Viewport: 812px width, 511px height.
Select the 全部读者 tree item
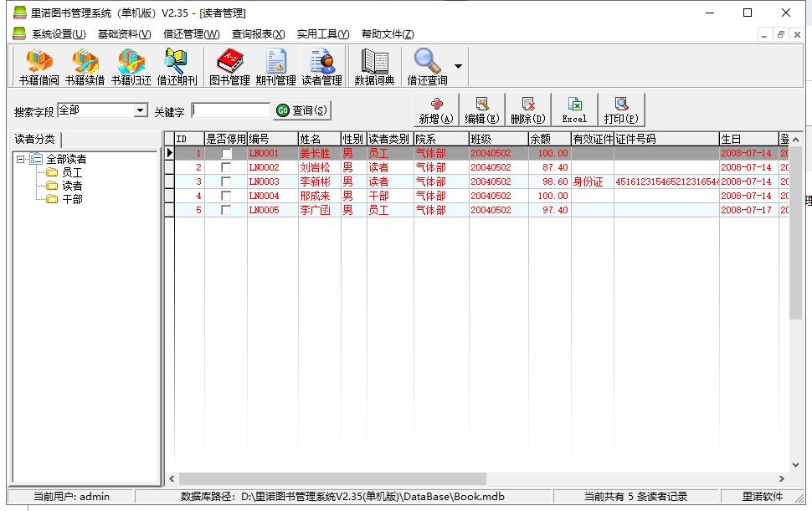(66, 159)
